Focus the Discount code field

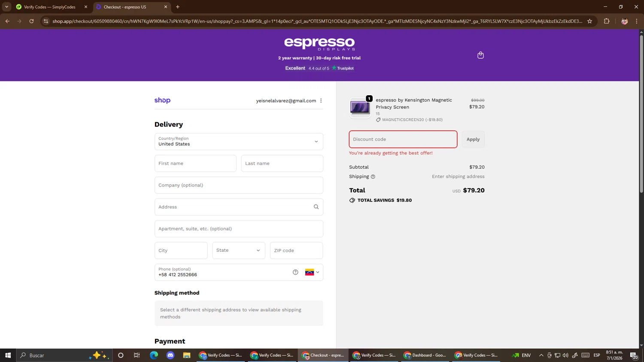403,139
